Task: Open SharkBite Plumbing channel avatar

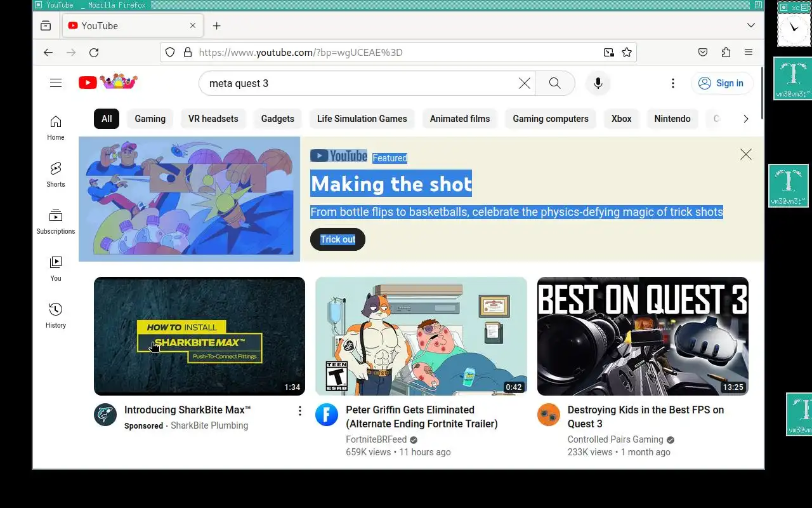Action: [x=105, y=415]
